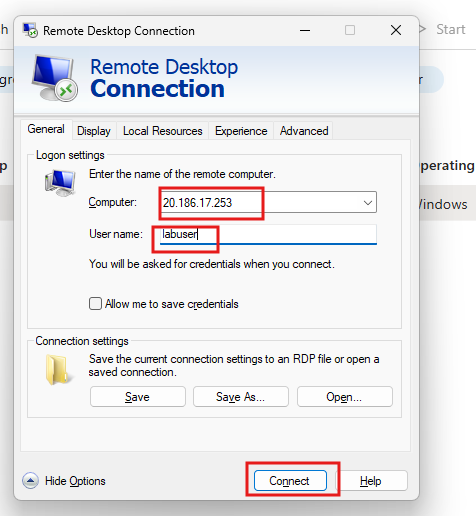Click Hide Options label
The height and width of the screenshot is (516, 476).
75,481
